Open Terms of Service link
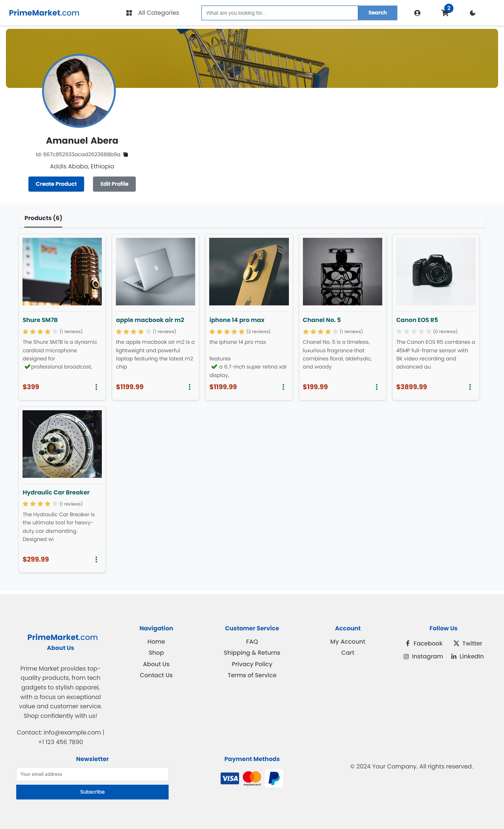504x829 pixels. 252,675
